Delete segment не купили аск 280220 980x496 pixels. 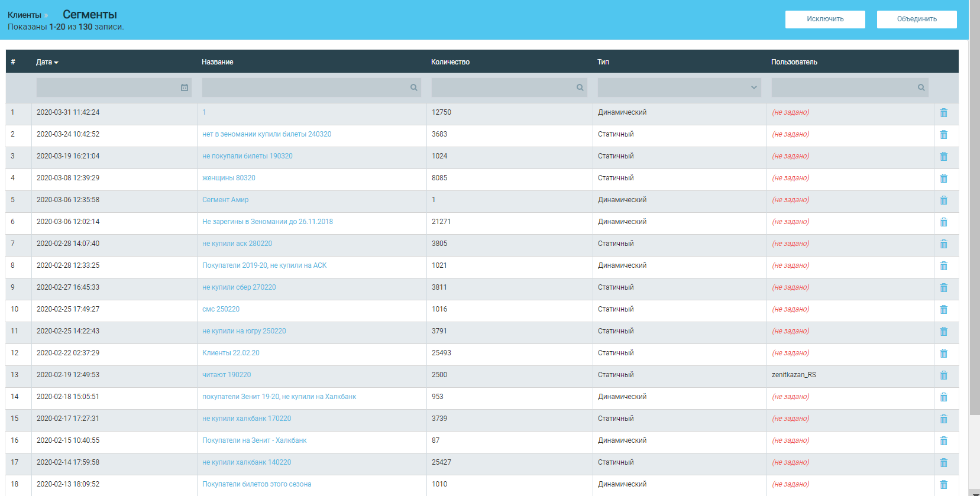pyautogui.click(x=944, y=244)
